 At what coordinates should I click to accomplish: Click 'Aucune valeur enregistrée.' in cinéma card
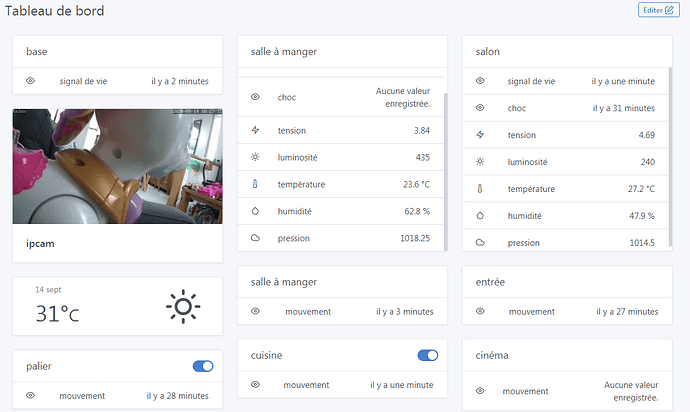pos(631,391)
